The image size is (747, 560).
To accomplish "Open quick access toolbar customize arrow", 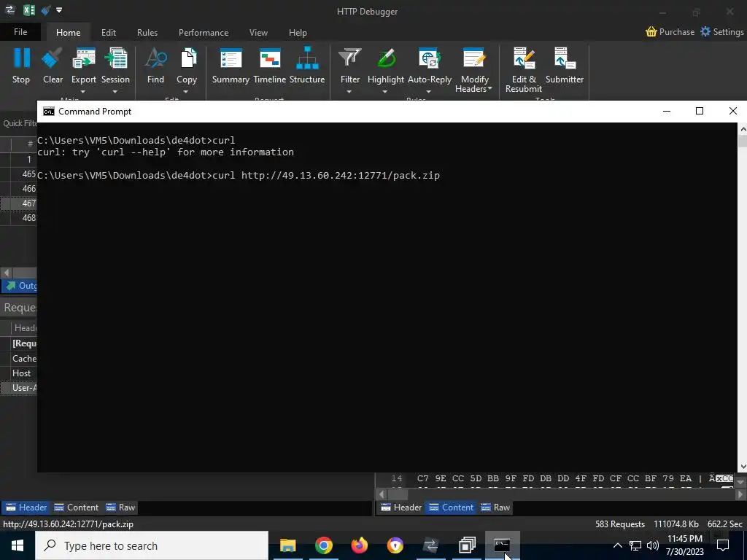I will pyautogui.click(x=59, y=10).
